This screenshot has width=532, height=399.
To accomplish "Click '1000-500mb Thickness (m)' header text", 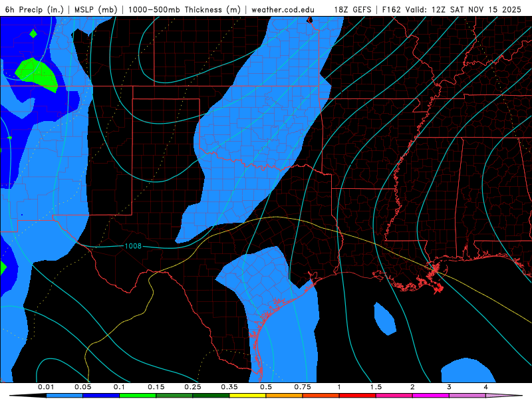I will (x=184, y=9).
